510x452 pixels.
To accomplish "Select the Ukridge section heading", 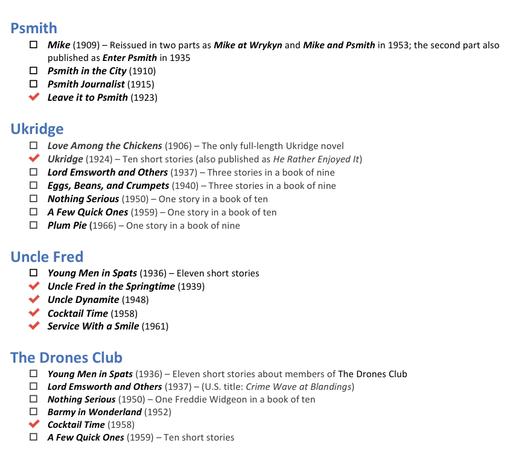I will [37, 129].
